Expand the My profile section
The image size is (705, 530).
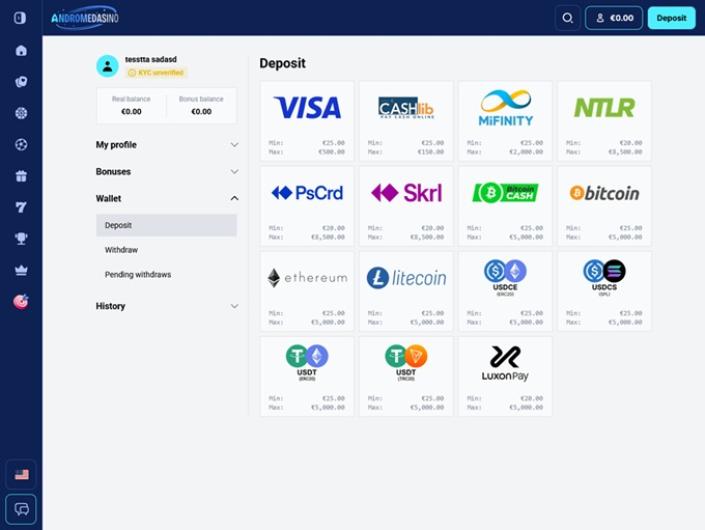(167, 145)
